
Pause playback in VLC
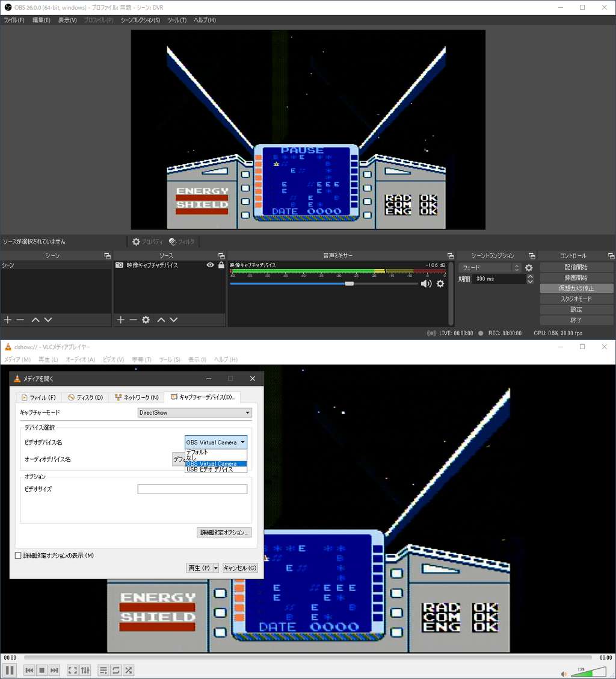pos(10,671)
